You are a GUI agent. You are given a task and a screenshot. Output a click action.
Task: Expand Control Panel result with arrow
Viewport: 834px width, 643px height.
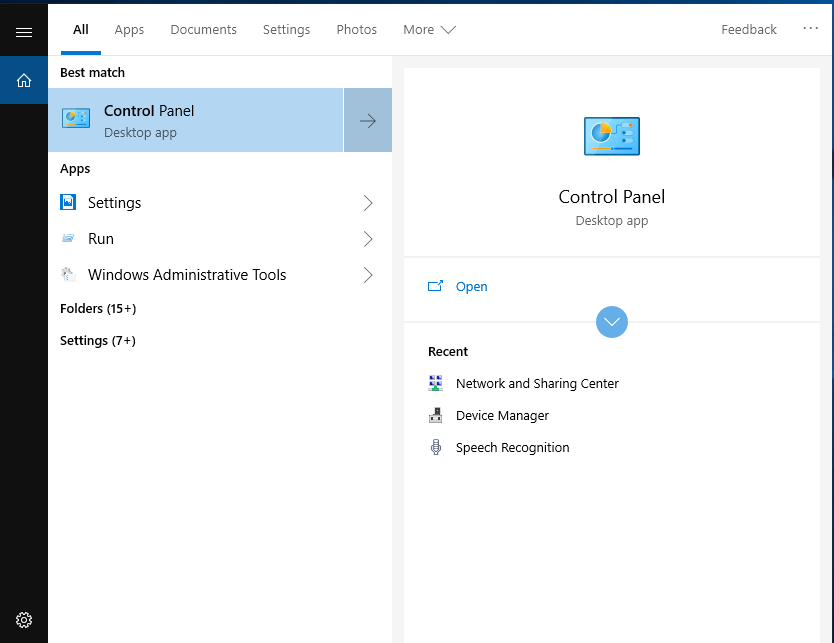(x=368, y=120)
